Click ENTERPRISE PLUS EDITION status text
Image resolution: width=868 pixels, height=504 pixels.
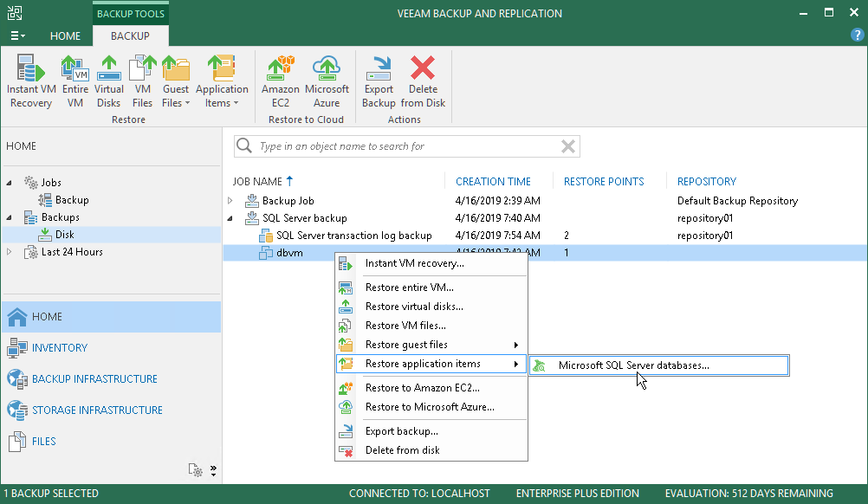(x=578, y=494)
